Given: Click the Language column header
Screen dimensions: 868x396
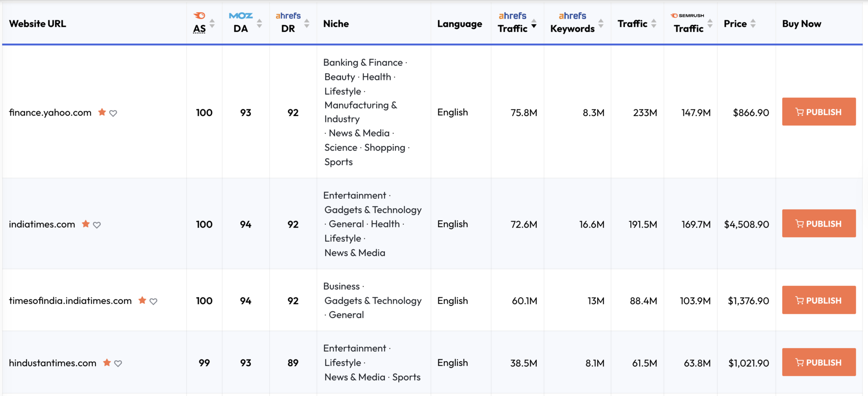Looking at the screenshot, I should click(x=460, y=24).
